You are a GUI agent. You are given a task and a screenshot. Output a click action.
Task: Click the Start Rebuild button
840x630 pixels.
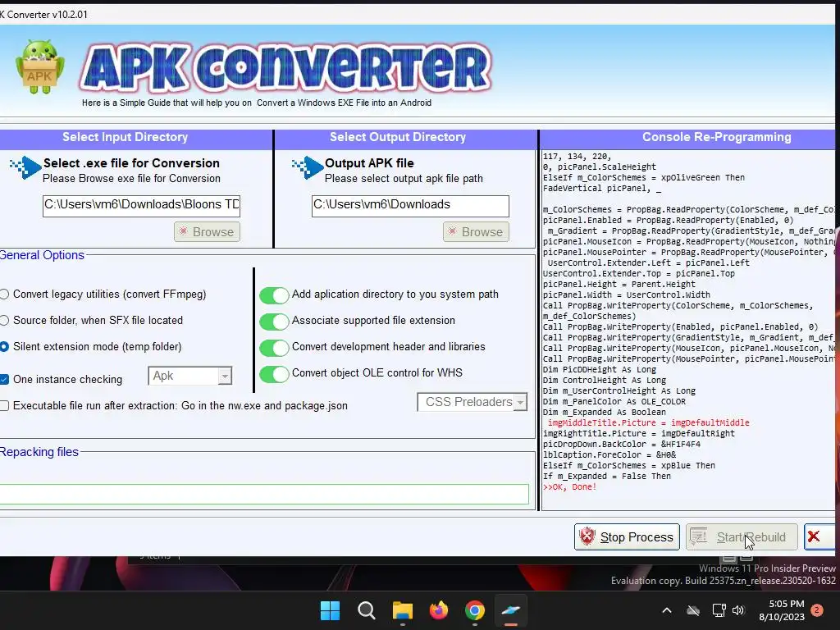point(742,536)
